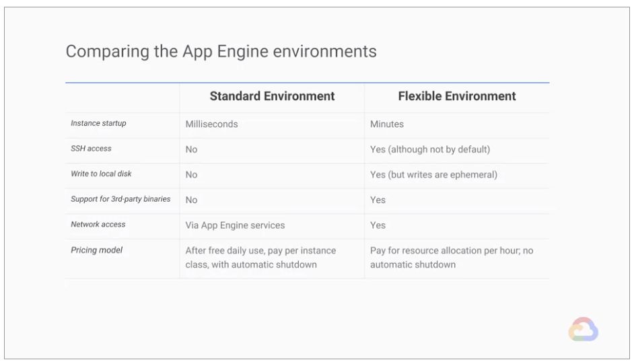This screenshot has width=634, height=364.
Task: Select the Standard Environment column header
Action: click(272, 96)
